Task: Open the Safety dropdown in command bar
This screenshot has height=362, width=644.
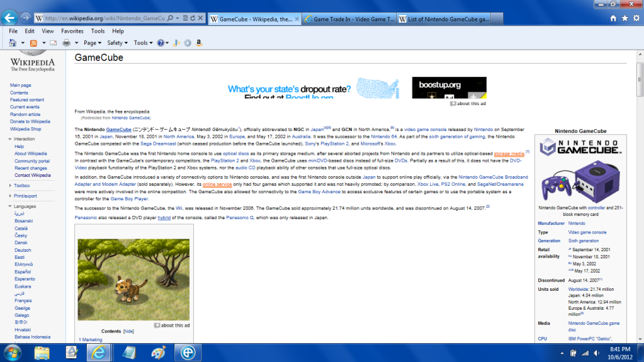Action: 118,43
